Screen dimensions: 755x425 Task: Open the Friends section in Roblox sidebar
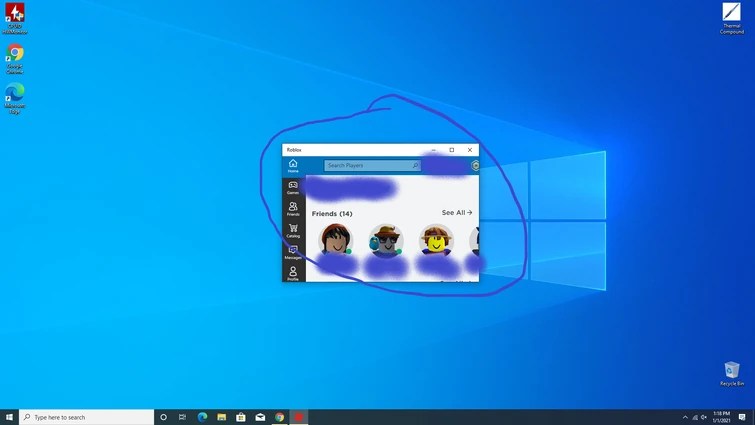293,209
